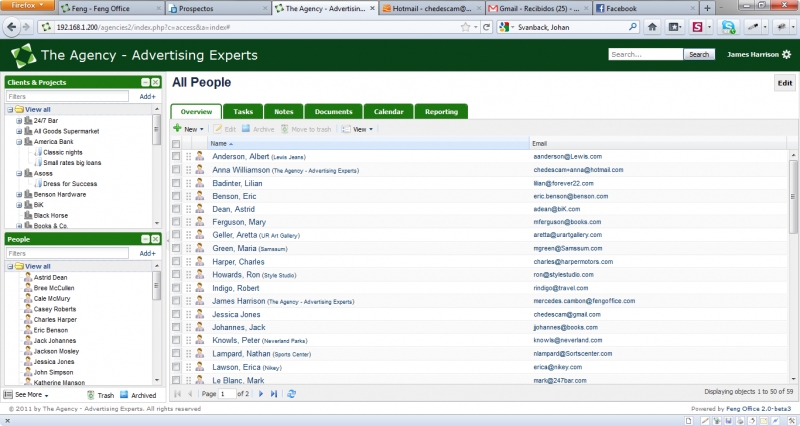800x426 pixels.
Task: Click Astrid Dean person icon in sidebar
Action: coord(28,277)
